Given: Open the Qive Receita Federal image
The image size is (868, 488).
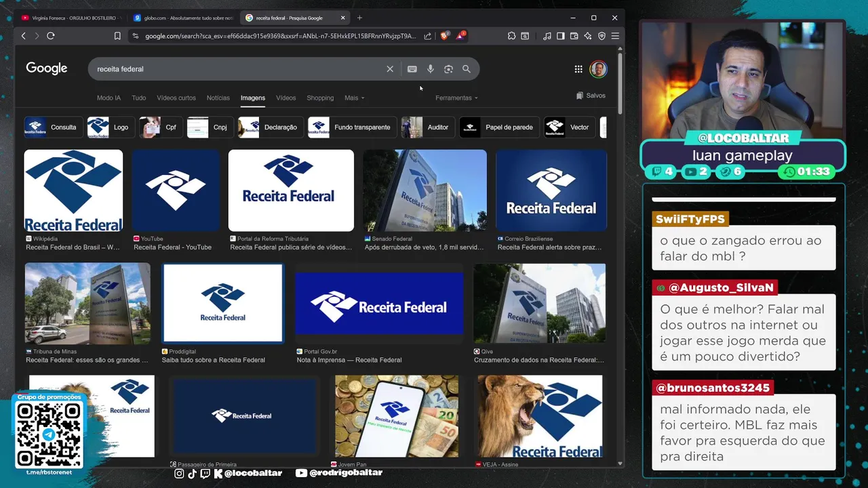Looking at the screenshot, I should pos(539,304).
